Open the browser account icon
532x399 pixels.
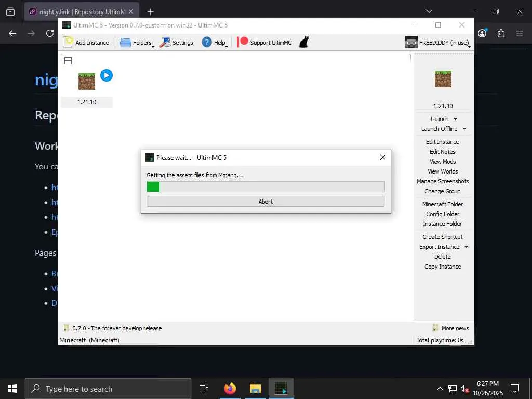[x=482, y=33]
